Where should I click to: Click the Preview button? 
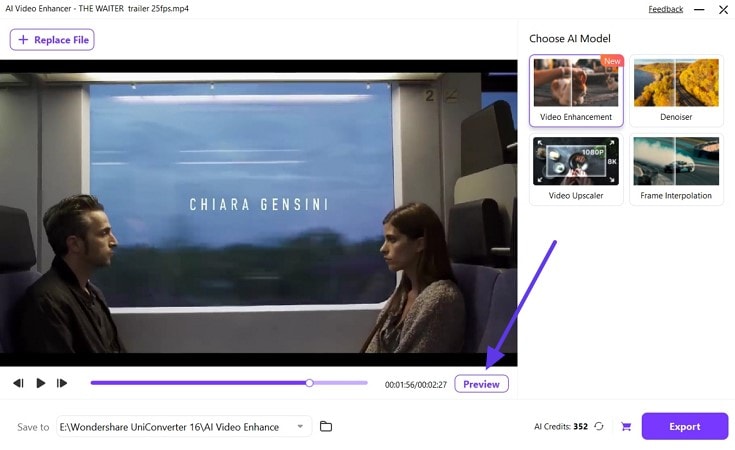(x=481, y=384)
